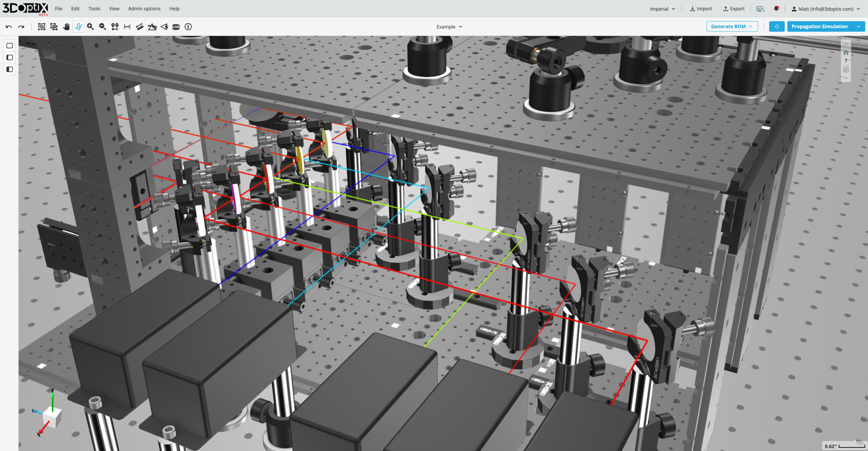868x451 pixels.
Task: Click the home view icon
Action: point(846,53)
